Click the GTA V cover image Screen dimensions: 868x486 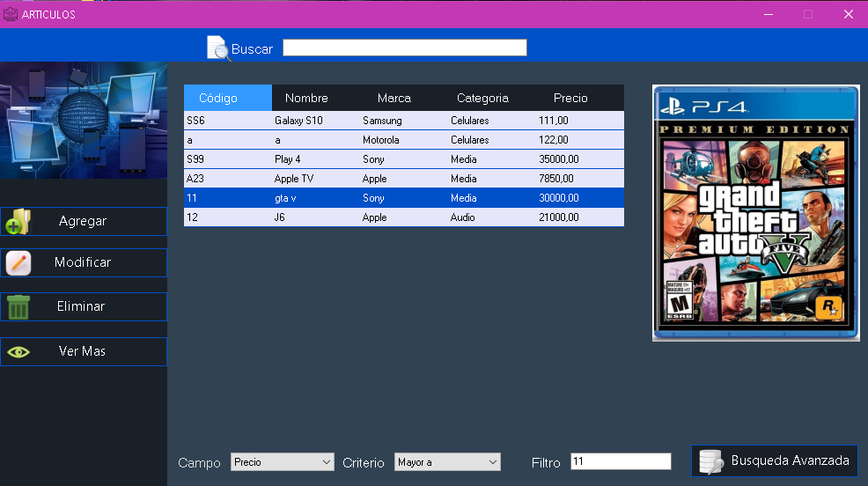coord(755,213)
